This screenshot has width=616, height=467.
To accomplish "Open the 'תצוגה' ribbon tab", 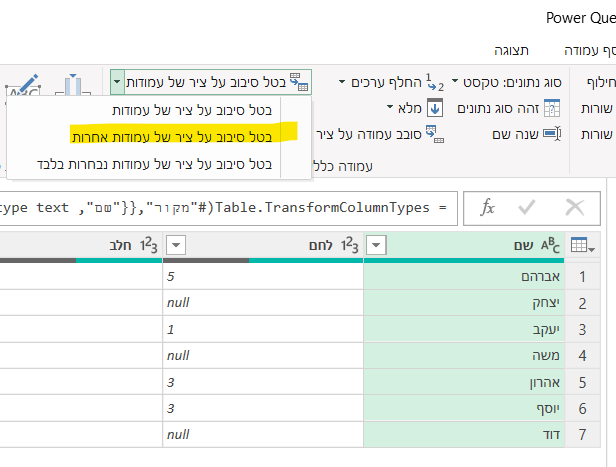I will coord(512,50).
